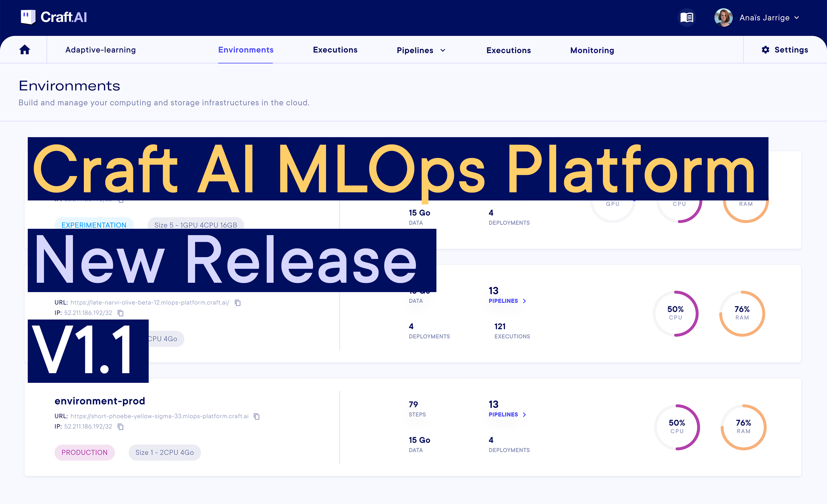Click Anaïs Jarrige's profile avatar
Viewport: 827px width, 504px height.
pyautogui.click(x=723, y=17)
